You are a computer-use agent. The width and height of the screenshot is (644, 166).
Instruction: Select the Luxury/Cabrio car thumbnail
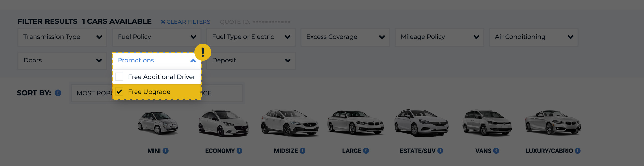pyautogui.click(x=553, y=123)
